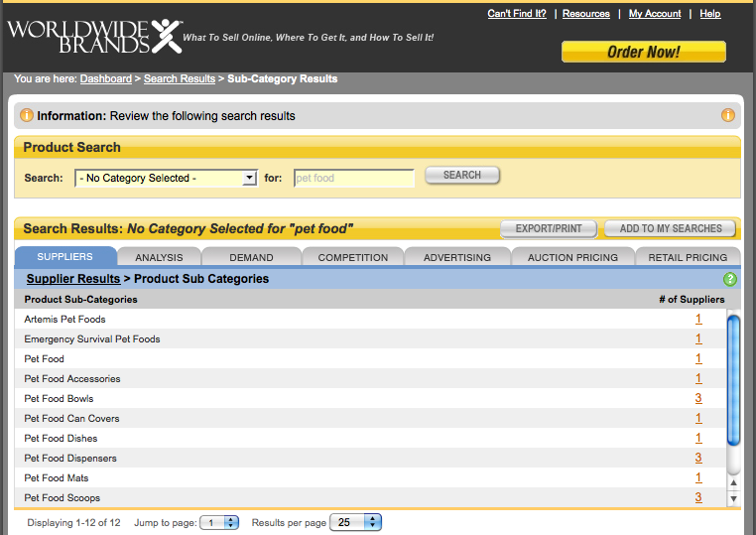Click the Pet Food Dispensers text
This screenshot has height=535, width=756.
[70, 458]
